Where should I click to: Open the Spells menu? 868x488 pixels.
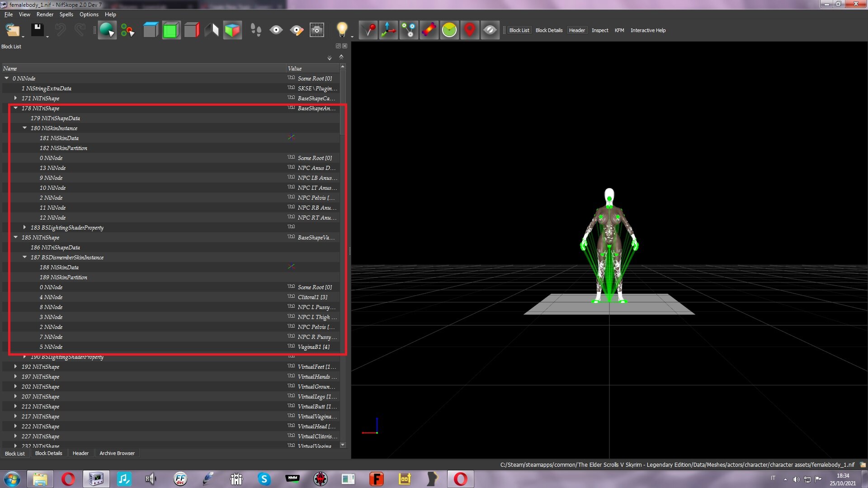coord(66,14)
